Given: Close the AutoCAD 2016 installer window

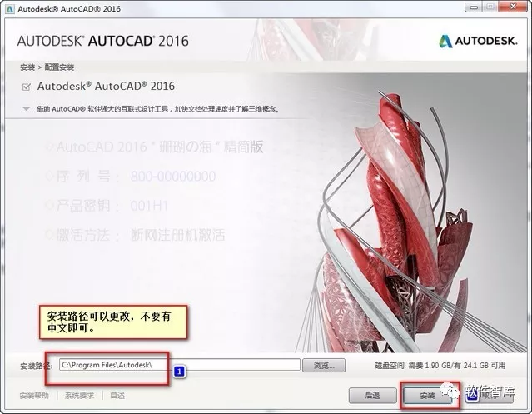Looking at the screenshot, I should pos(514,7).
